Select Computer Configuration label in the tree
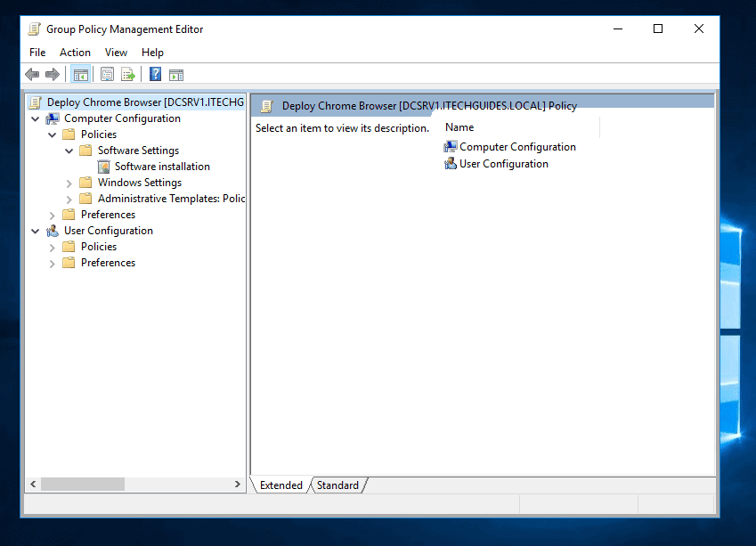The height and width of the screenshot is (546, 756). (123, 118)
